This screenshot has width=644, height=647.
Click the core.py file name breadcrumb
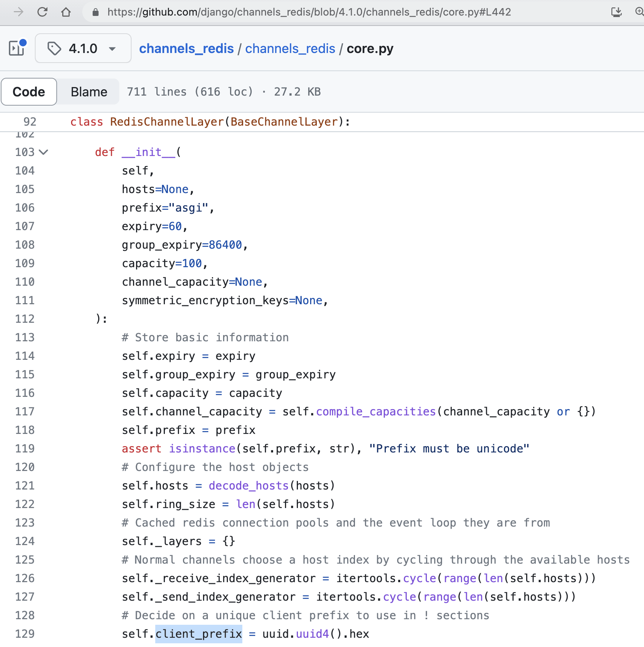[370, 49]
